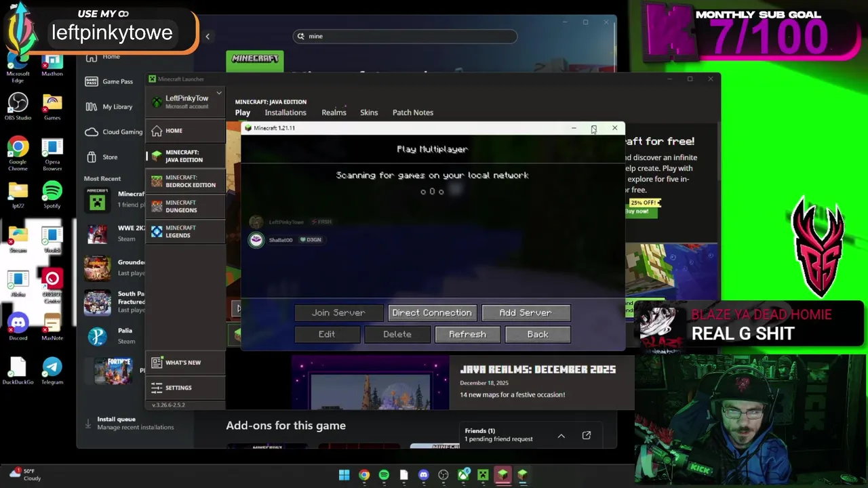
Task: Open Spotify desktop shortcut
Action: (52, 195)
